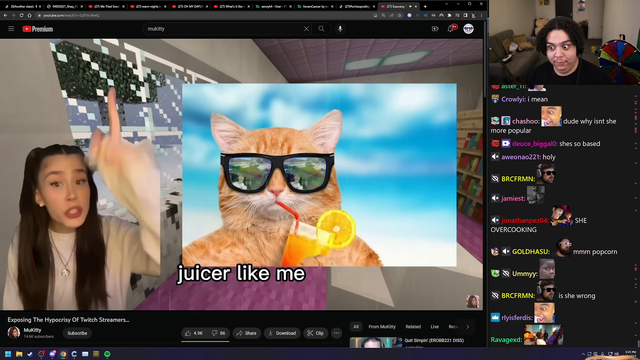The width and height of the screenshot is (640, 360).
Task: Select the All suggestions chip
Action: pyautogui.click(x=356, y=327)
